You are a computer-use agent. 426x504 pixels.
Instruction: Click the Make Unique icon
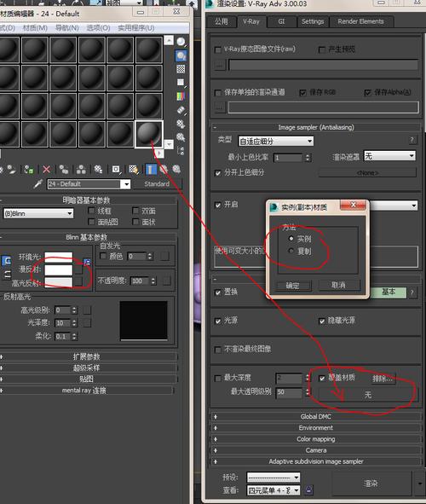click(81, 170)
